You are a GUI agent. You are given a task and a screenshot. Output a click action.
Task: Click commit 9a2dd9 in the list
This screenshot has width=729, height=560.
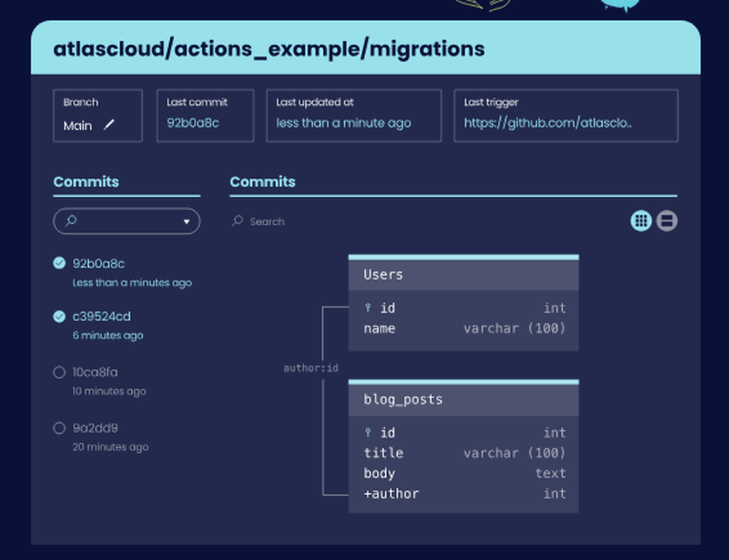point(95,428)
